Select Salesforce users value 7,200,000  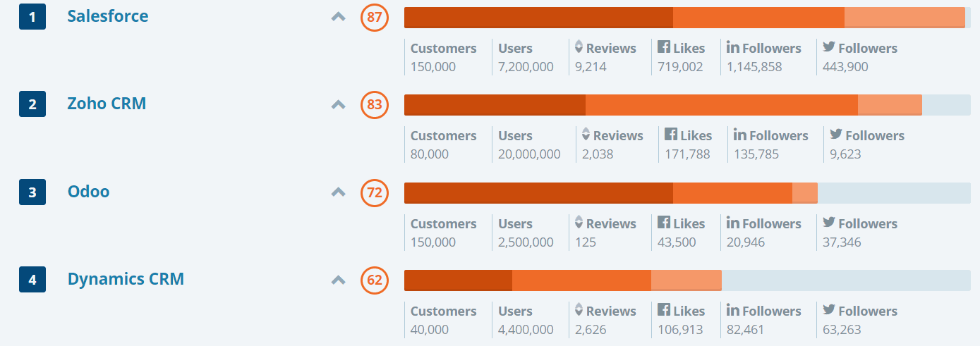click(526, 67)
